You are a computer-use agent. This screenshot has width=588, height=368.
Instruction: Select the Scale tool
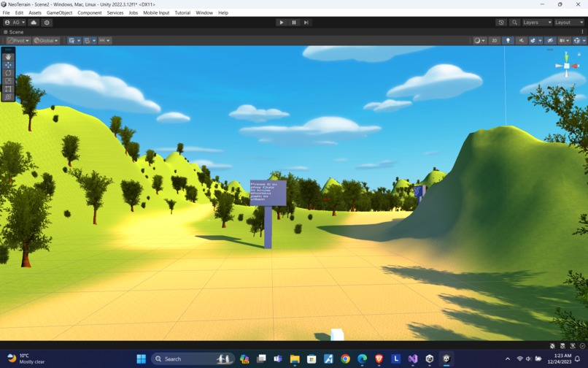(x=8, y=81)
